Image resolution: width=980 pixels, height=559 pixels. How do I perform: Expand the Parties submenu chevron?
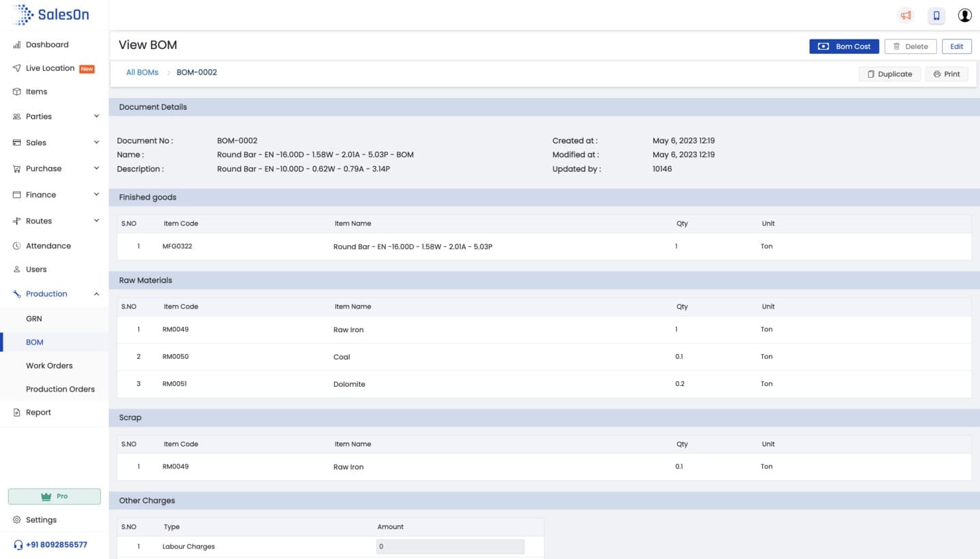[x=97, y=116]
